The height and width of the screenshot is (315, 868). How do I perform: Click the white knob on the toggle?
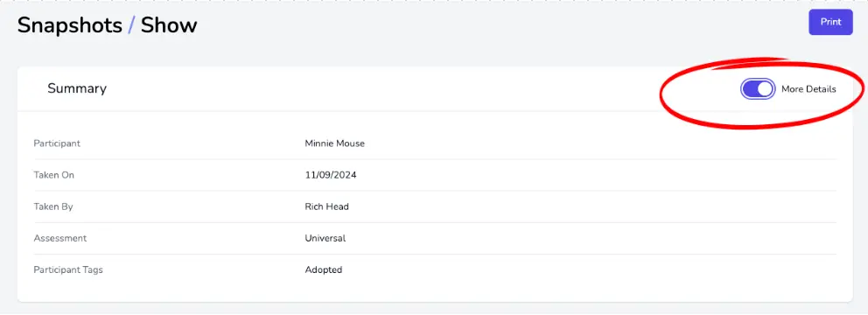pos(765,89)
